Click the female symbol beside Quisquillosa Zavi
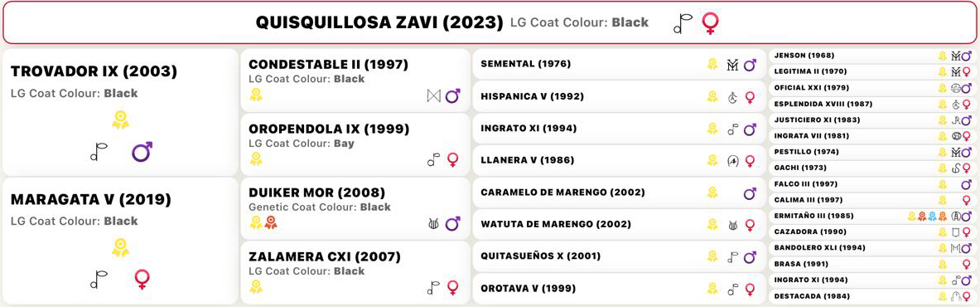This screenshot has width=980, height=307. click(709, 23)
